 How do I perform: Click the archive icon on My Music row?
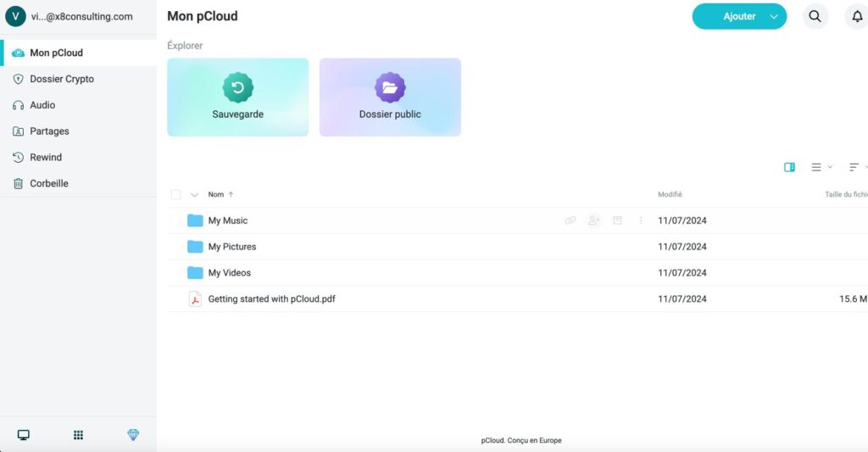coord(617,220)
